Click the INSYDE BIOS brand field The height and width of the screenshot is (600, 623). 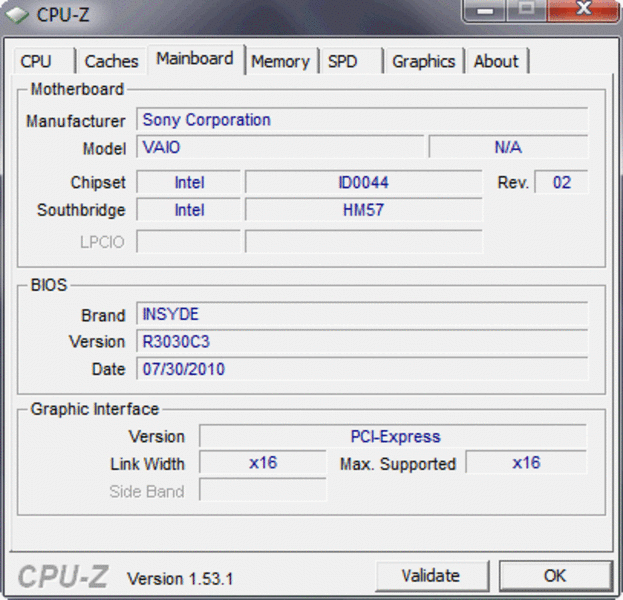(x=362, y=314)
